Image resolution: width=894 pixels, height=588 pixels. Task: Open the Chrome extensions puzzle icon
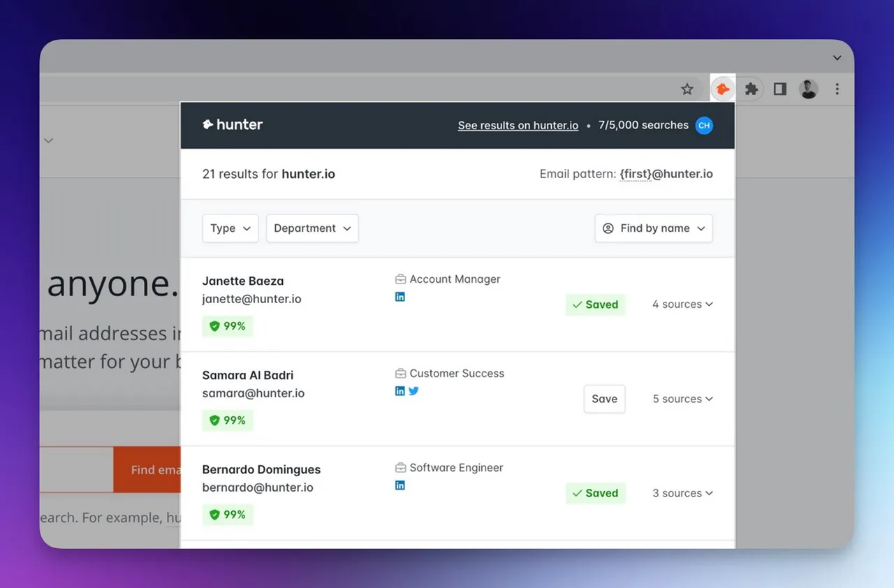point(752,89)
